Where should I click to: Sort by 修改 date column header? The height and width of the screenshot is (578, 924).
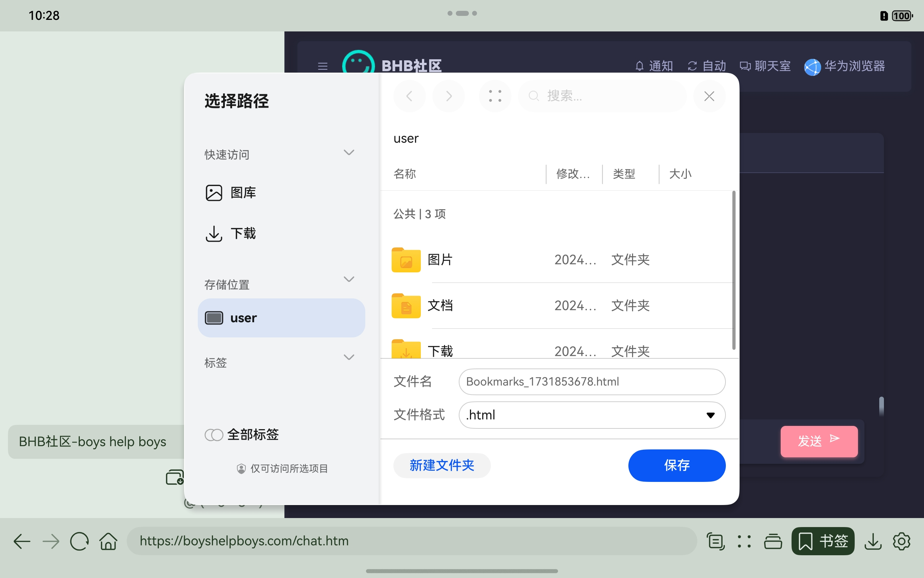pyautogui.click(x=573, y=174)
